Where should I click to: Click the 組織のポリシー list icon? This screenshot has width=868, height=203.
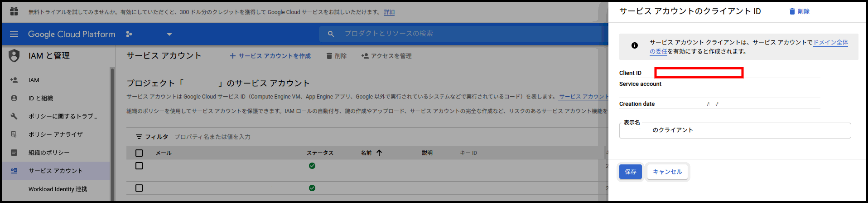[14, 153]
